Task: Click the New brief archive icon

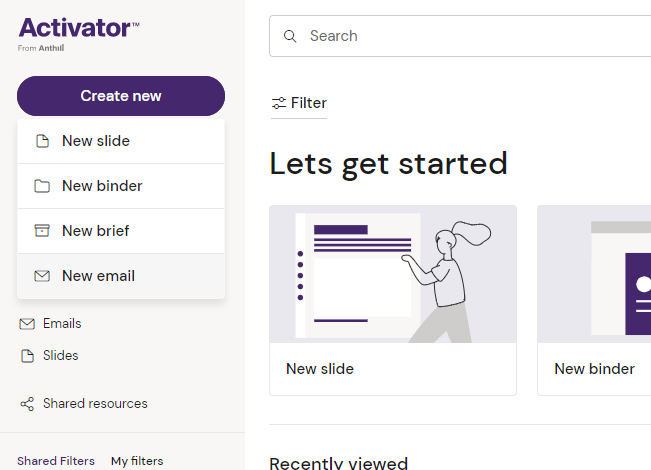Action: (42, 231)
